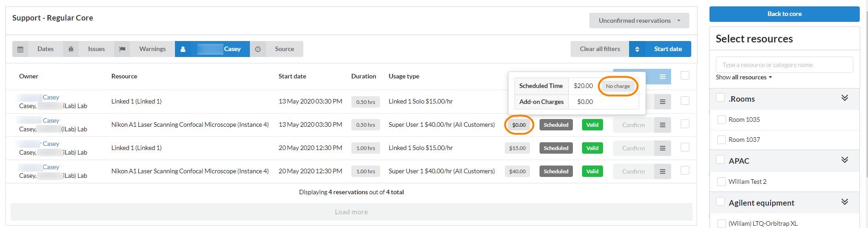The width and height of the screenshot is (868, 228).
Task: Open the Unconfirmed reservations dropdown
Action: [639, 21]
